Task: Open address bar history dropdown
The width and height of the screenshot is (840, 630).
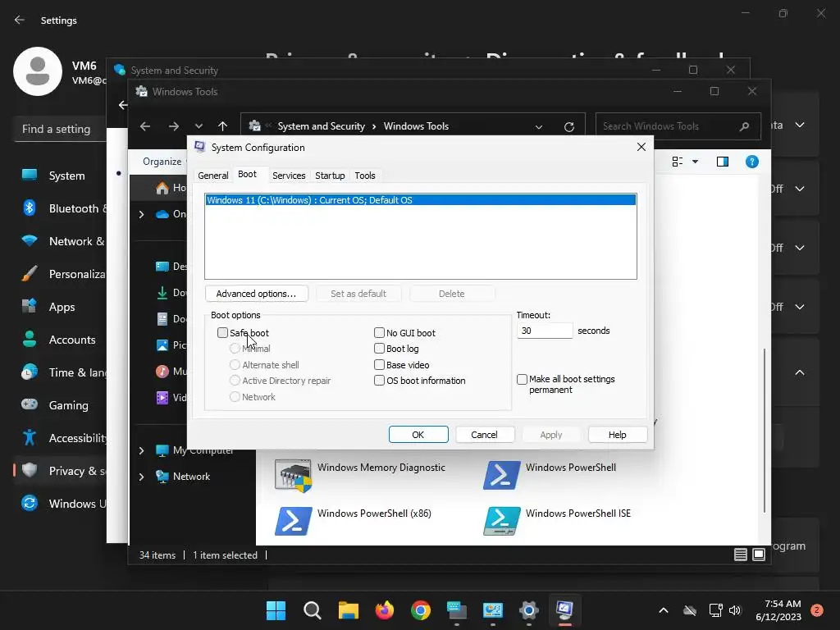Action: click(538, 127)
